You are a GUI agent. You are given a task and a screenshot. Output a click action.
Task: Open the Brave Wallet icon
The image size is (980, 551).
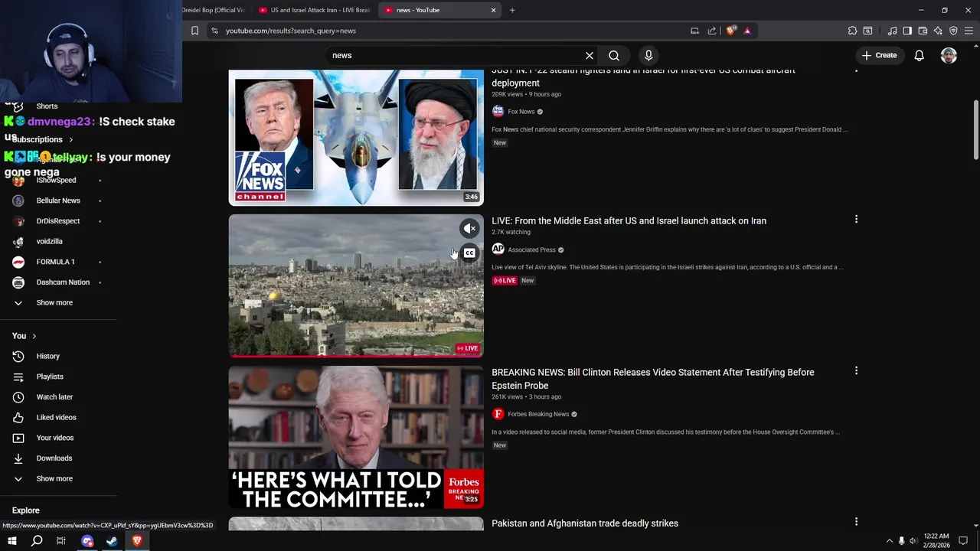tap(923, 31)
